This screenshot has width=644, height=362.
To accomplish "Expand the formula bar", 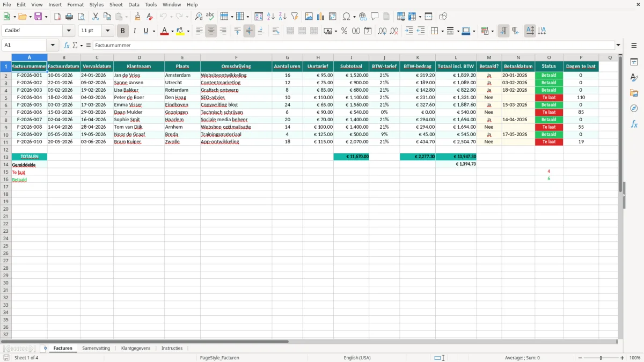I will coord(618,45).
